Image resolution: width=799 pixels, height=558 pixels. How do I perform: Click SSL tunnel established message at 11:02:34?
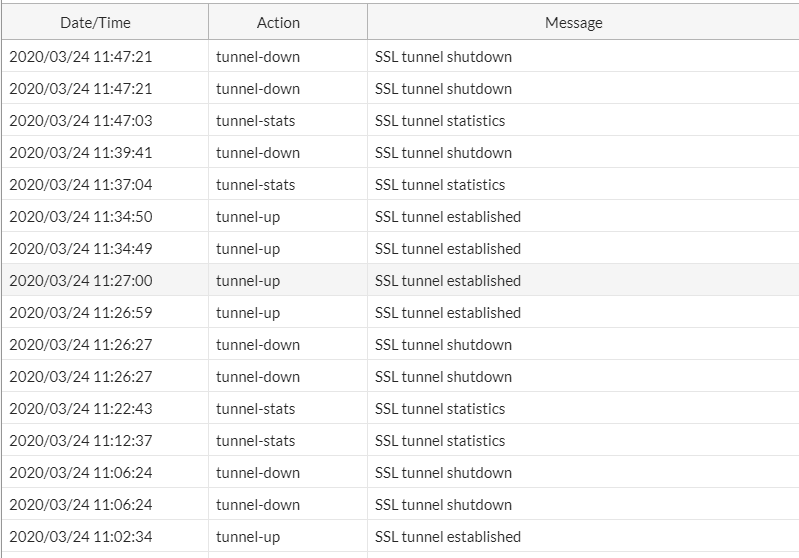448,537
